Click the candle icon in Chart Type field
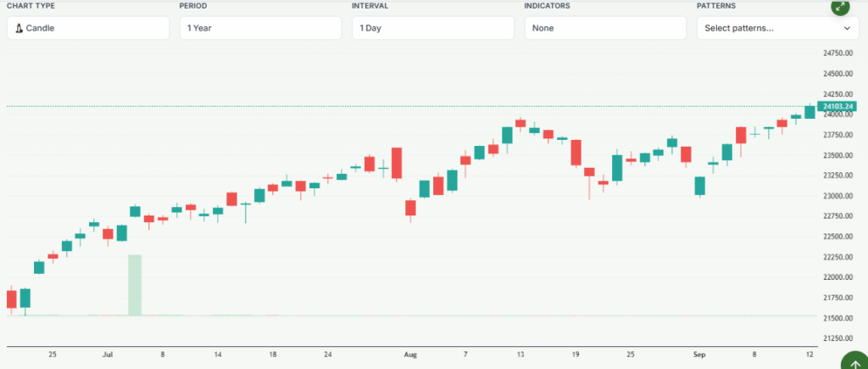The height and width of the screenshot is (369, 868). (19, 28)
